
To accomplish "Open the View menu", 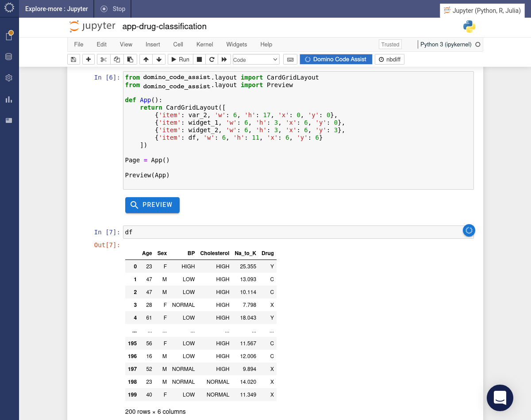I will pyautogui.click(x=126, y=44).
